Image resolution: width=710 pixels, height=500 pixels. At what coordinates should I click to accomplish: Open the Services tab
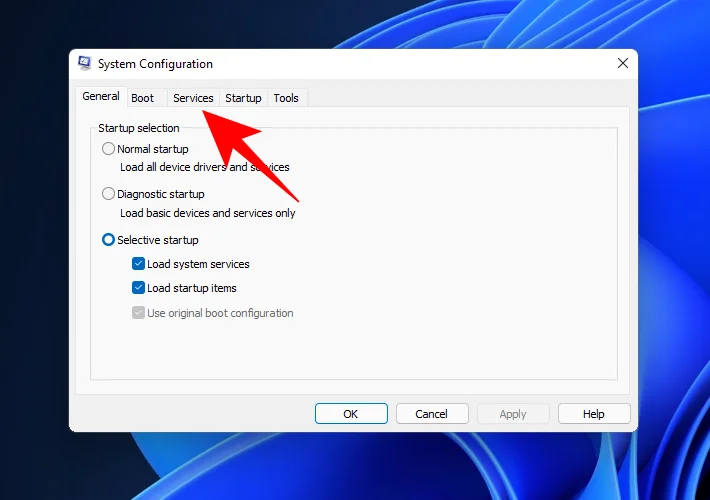pyautogui.click(x=193, y=98)
